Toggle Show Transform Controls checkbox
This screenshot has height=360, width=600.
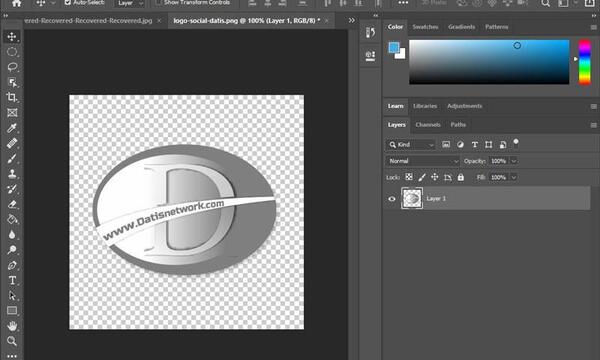[x=159, y=3]
